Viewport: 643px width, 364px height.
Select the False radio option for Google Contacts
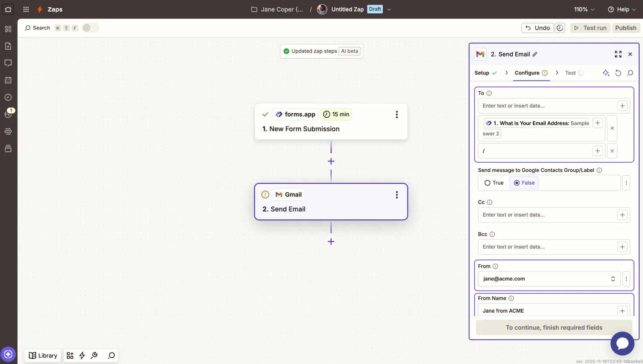[517, 183]
